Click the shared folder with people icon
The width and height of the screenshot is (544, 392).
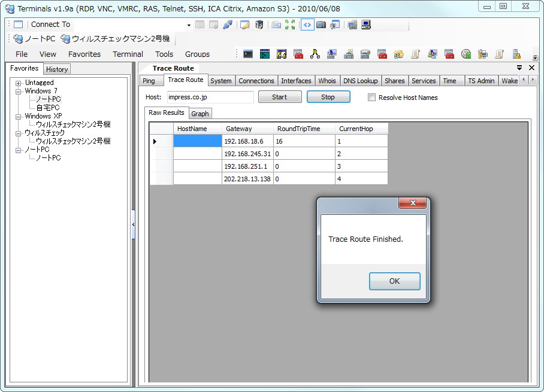point(398,54)
